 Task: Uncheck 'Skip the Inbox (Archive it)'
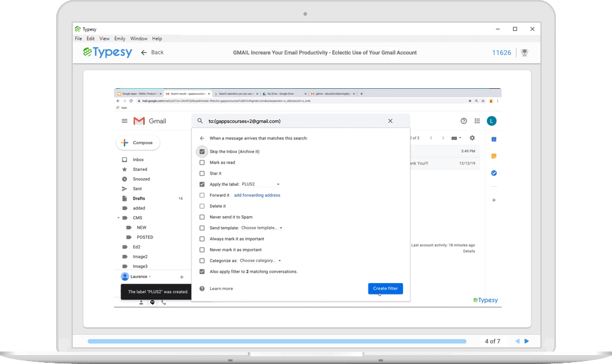(202, 151)
